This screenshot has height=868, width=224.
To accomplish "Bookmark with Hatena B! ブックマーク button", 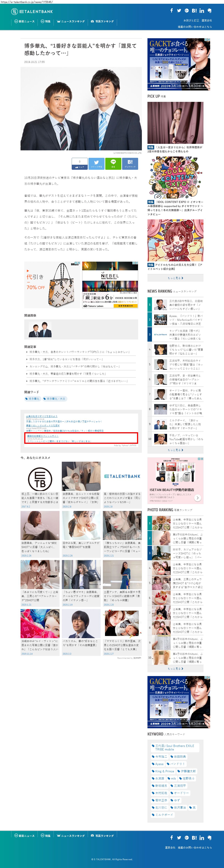I will point(130,163).
